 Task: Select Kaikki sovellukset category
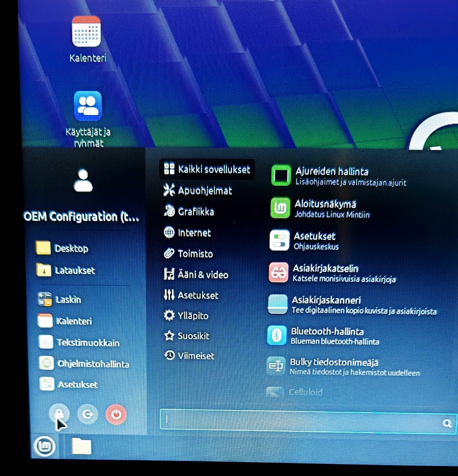(x=207, y=169)
